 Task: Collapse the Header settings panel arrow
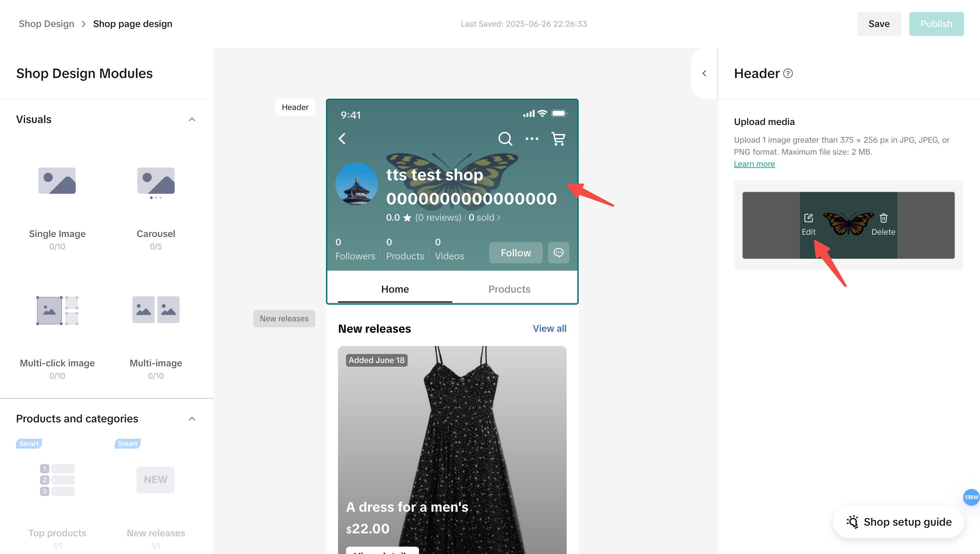click(x=705, y=73)
